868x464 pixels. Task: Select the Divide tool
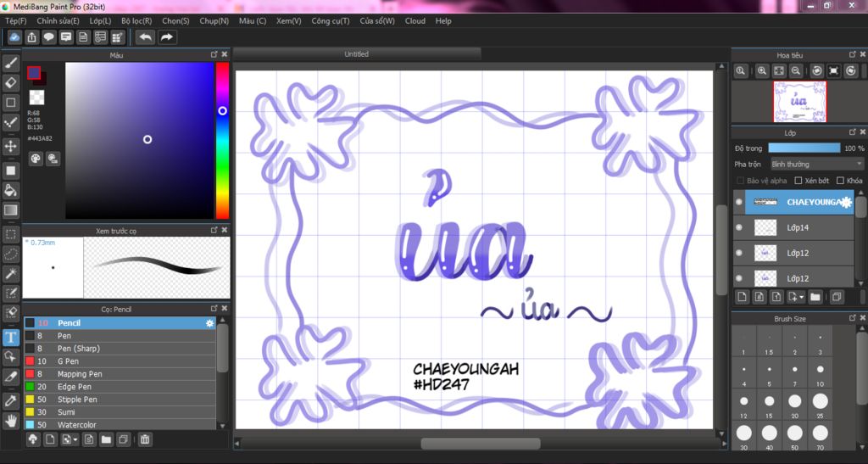point(10,377)
